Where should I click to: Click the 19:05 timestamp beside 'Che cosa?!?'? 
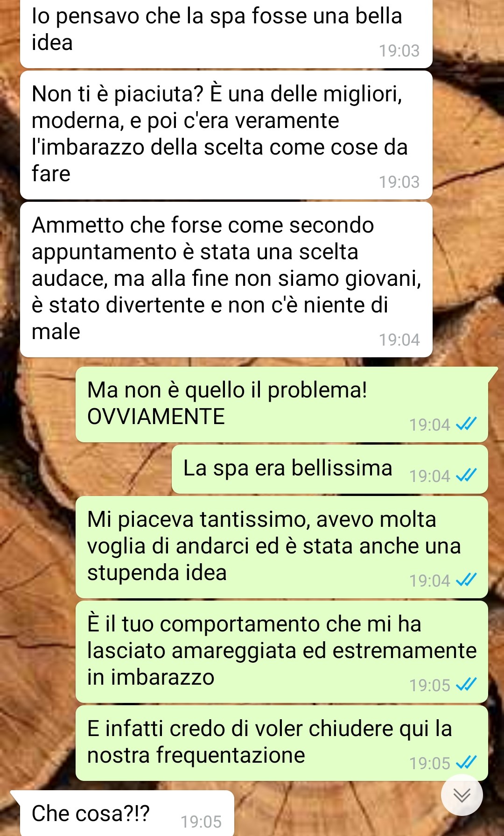pos(201,822)
